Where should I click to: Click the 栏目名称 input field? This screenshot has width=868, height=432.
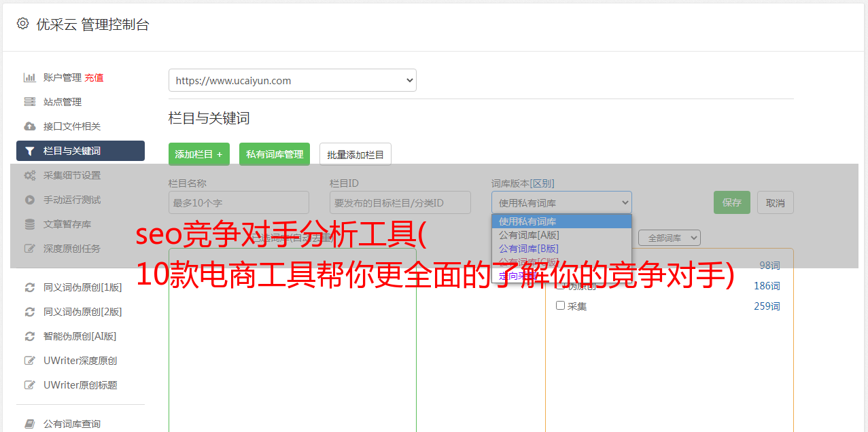[239, 202]
